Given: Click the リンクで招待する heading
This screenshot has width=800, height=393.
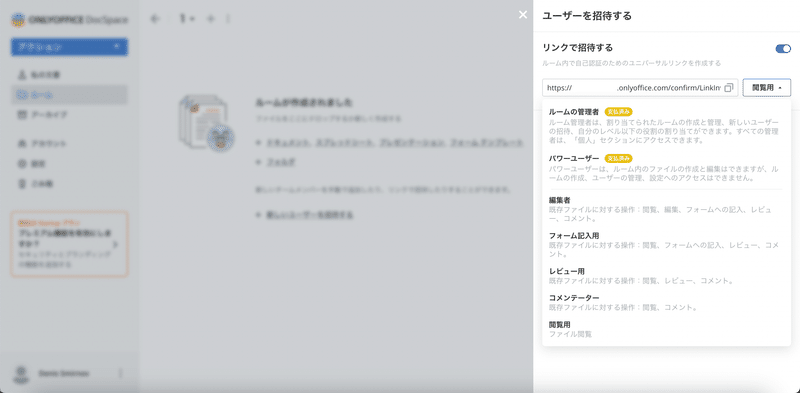Looking at the screenshot, I should point(578,48).
